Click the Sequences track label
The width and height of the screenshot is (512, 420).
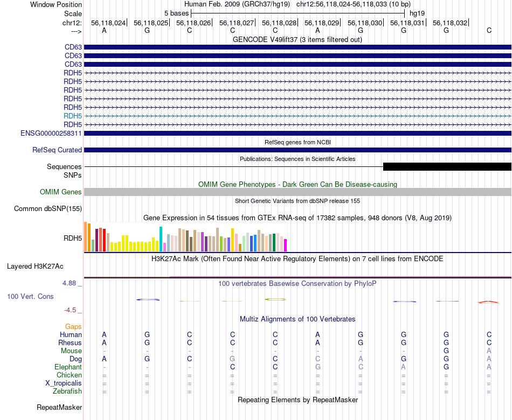[x=64, y=166]
